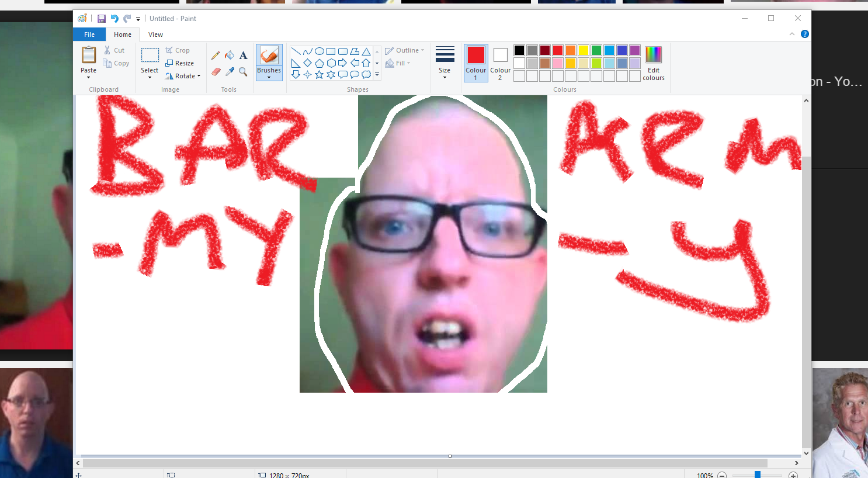Pick the purple colour swatch
Image resolution: width=868 pixels, height=478 pixels.
point(635,50)
